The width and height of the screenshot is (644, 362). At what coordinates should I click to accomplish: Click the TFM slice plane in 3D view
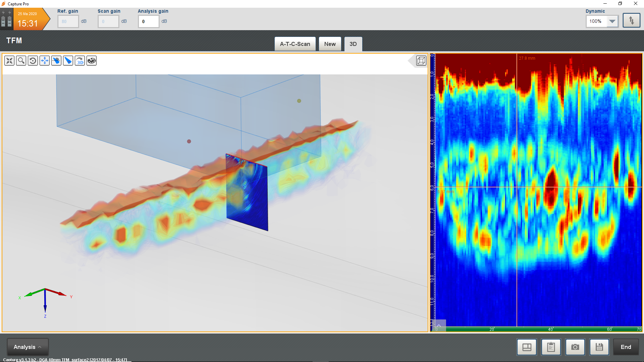coord(247,192)
